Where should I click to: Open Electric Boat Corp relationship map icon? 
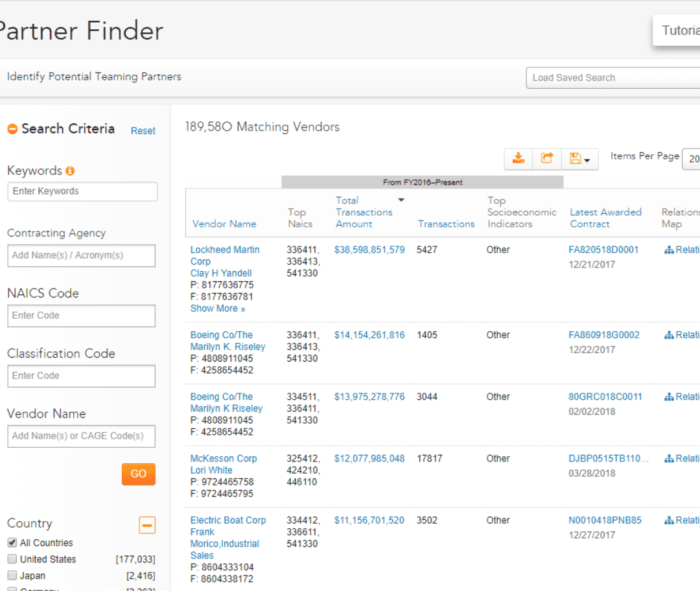pos(669,520)
